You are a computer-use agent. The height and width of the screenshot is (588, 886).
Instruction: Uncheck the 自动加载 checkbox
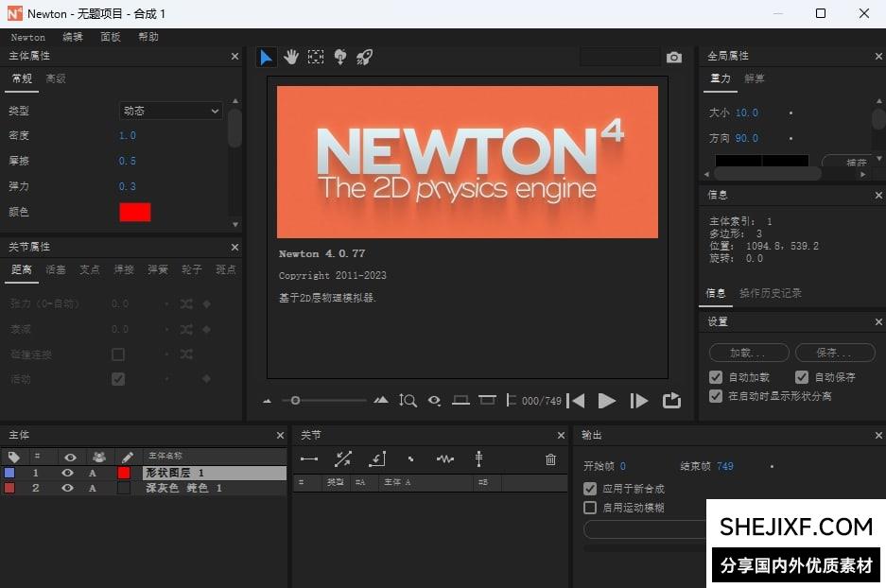(x=716, y=377)
